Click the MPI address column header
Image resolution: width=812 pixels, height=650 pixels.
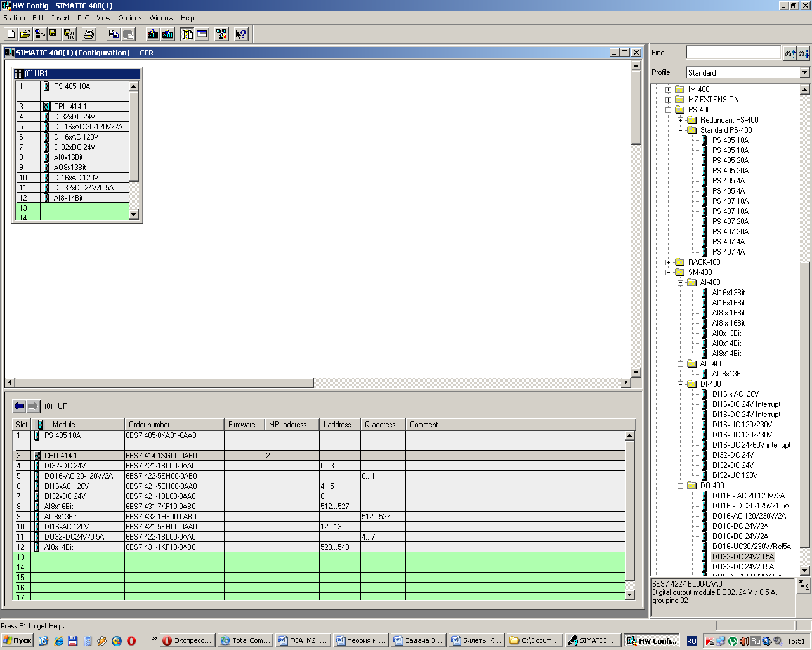pyautogui.click(x=292, y=425)
